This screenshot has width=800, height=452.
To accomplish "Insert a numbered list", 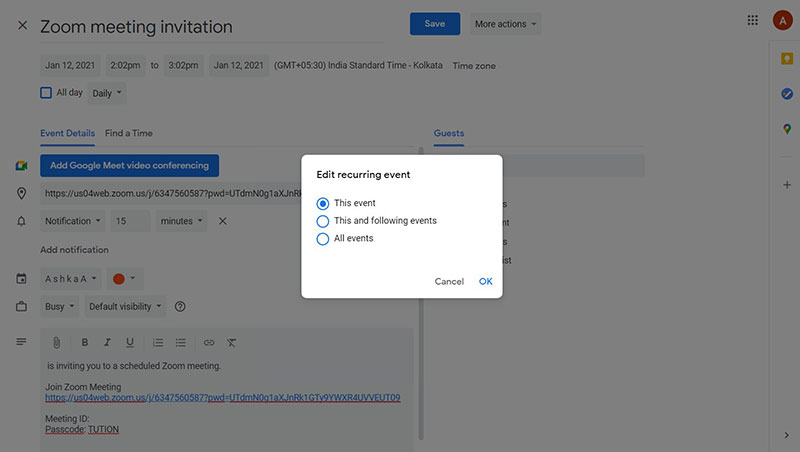I will 158,343.
